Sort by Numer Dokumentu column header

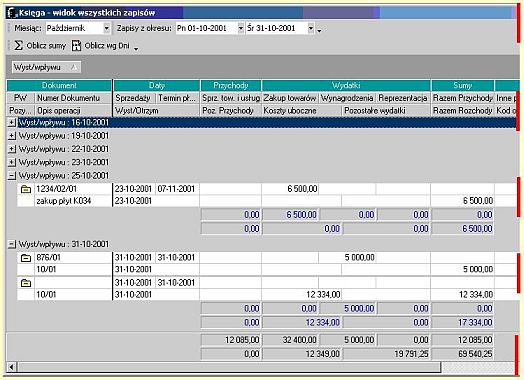click(73, 98)
